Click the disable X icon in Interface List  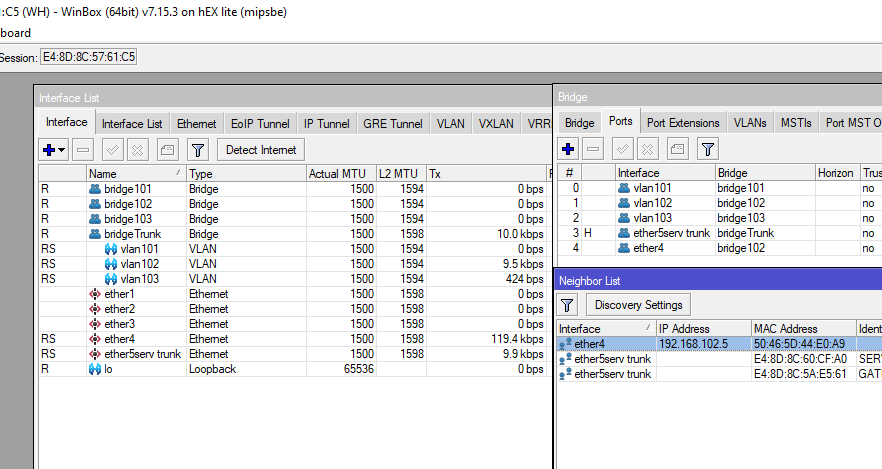pos(137,150)
